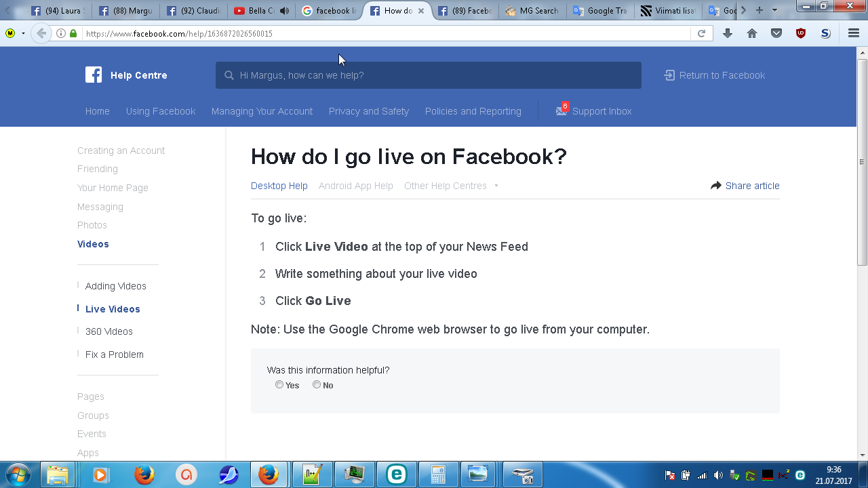Viewport: 868px width, 488px height.
Task: Show site information icon in address bar
Action: [x=61, y=33]
